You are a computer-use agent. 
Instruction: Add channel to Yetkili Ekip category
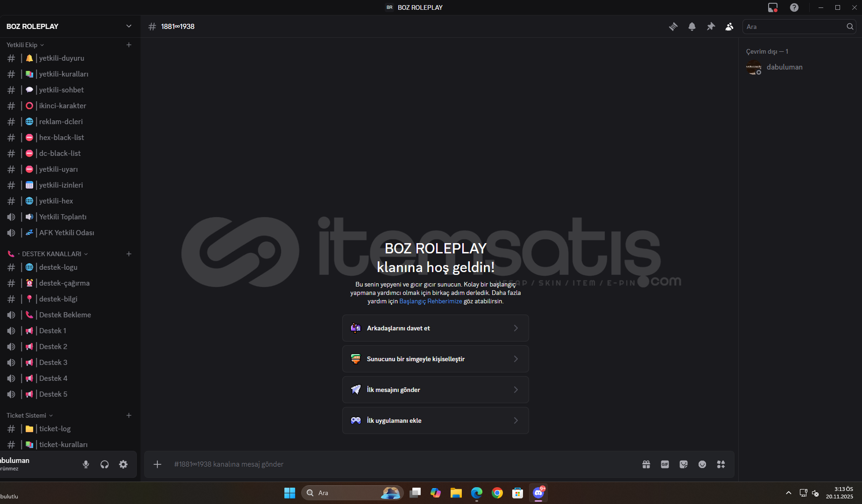pos(129,45)
